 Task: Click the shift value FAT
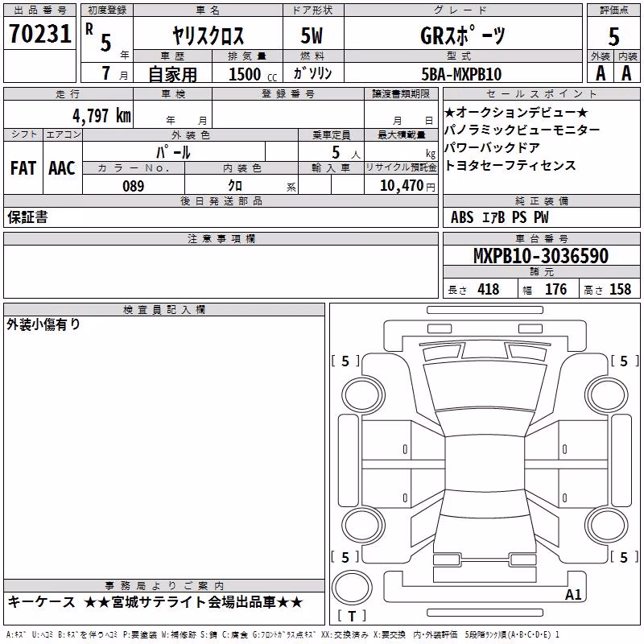click(x=23, y=168)
